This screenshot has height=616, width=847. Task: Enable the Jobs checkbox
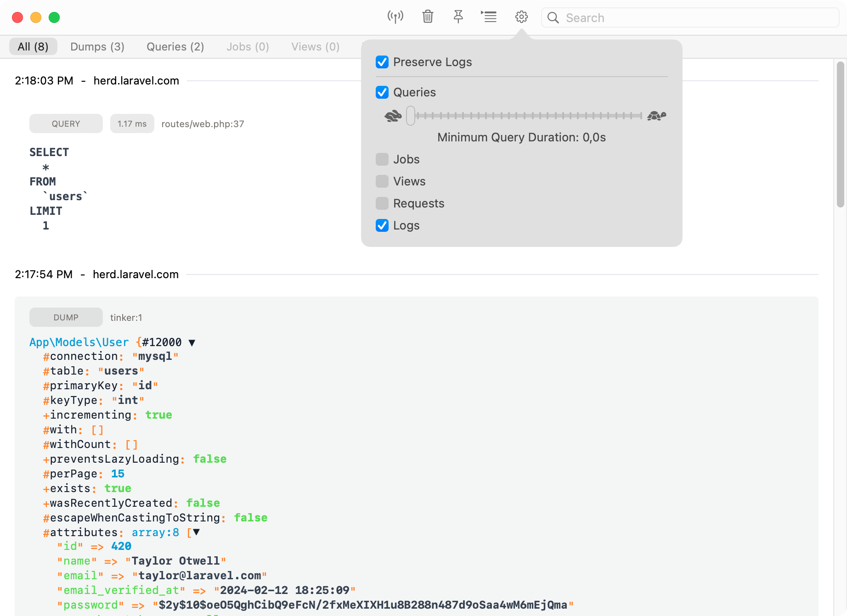(382, 159)
